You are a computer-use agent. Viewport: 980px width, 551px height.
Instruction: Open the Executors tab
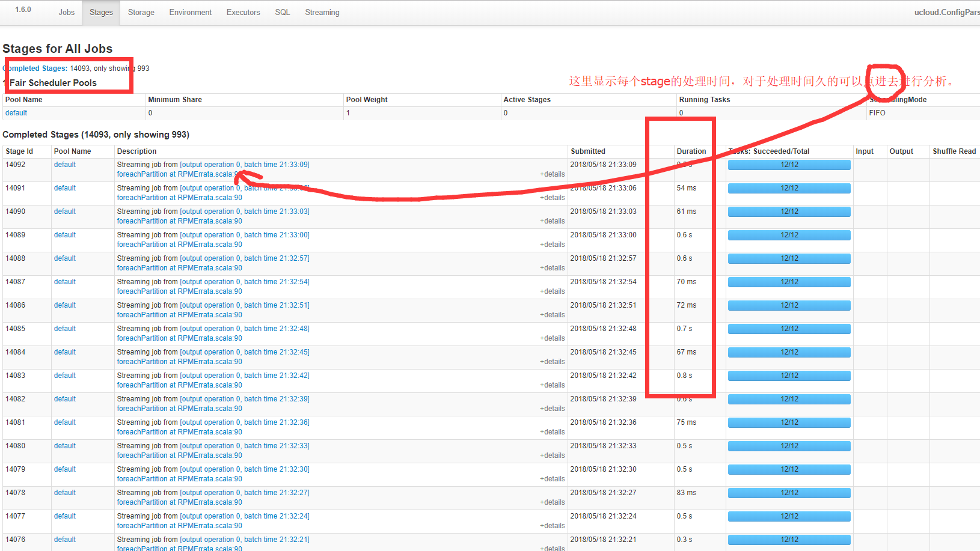click(x=243, y=12)
